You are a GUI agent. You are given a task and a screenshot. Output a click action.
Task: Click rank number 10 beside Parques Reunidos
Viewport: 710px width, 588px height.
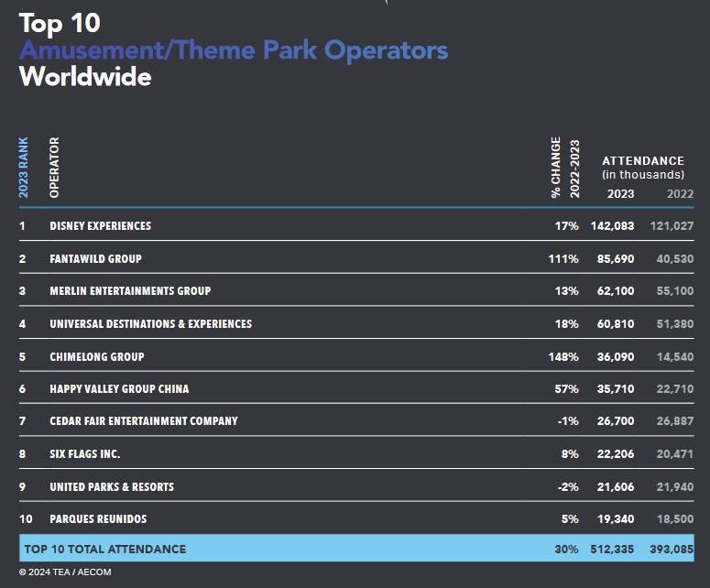click(26, 519)
